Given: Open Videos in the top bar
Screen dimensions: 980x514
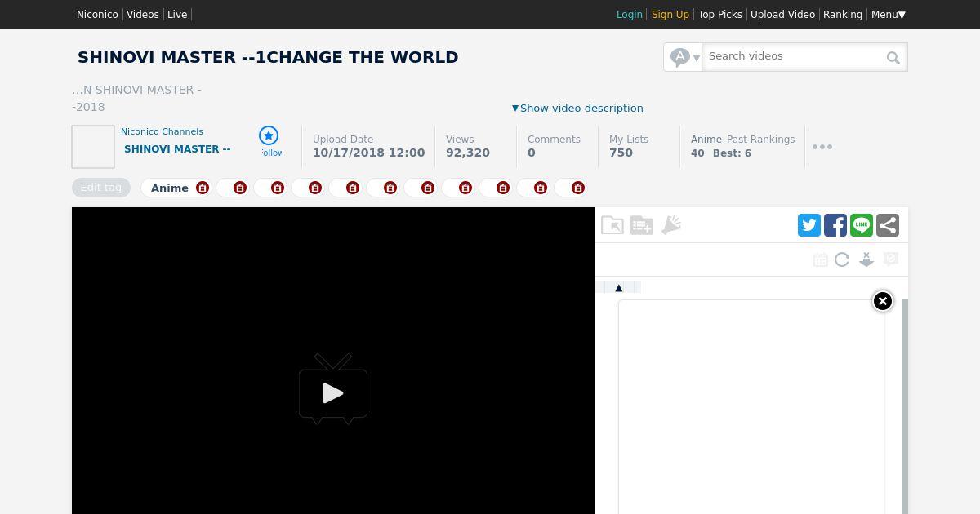Looking at the screenshot, I should [143, 15].
